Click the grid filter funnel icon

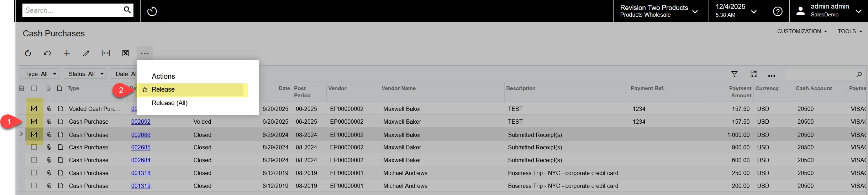click(x=734, y=74)
